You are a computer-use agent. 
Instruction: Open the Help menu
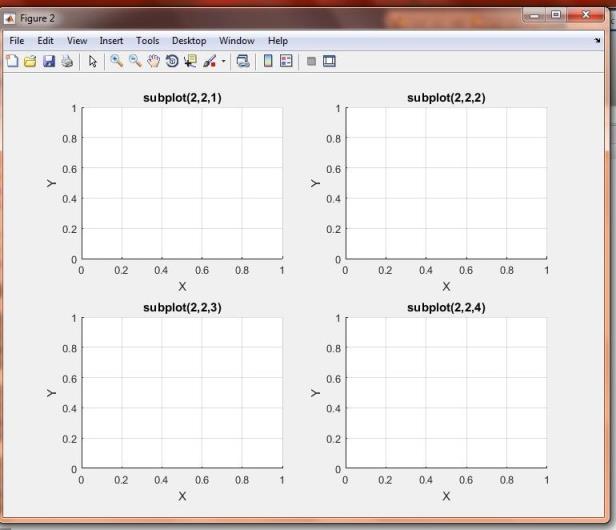278,41
